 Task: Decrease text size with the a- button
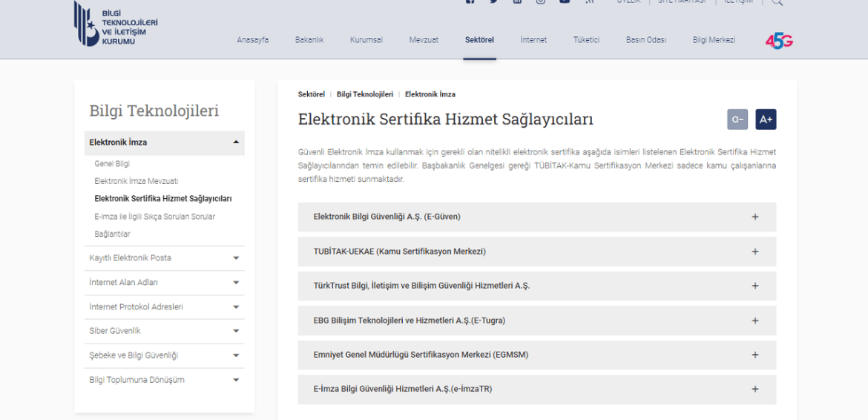tap(737, 119)
